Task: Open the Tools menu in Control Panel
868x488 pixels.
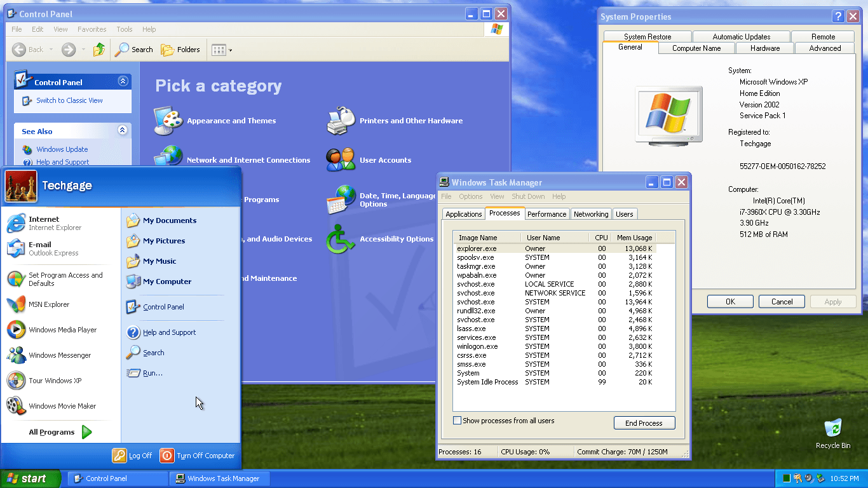Action: coord(125,29)
